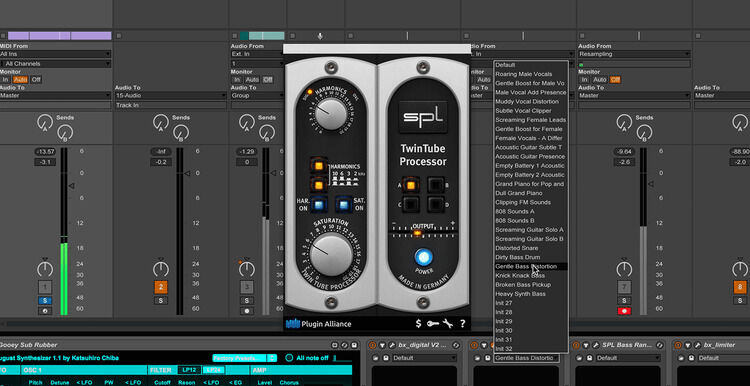The image size is (750, 386).
Task: Click the Plugin Alliance logo
Action: coord(319,324)
